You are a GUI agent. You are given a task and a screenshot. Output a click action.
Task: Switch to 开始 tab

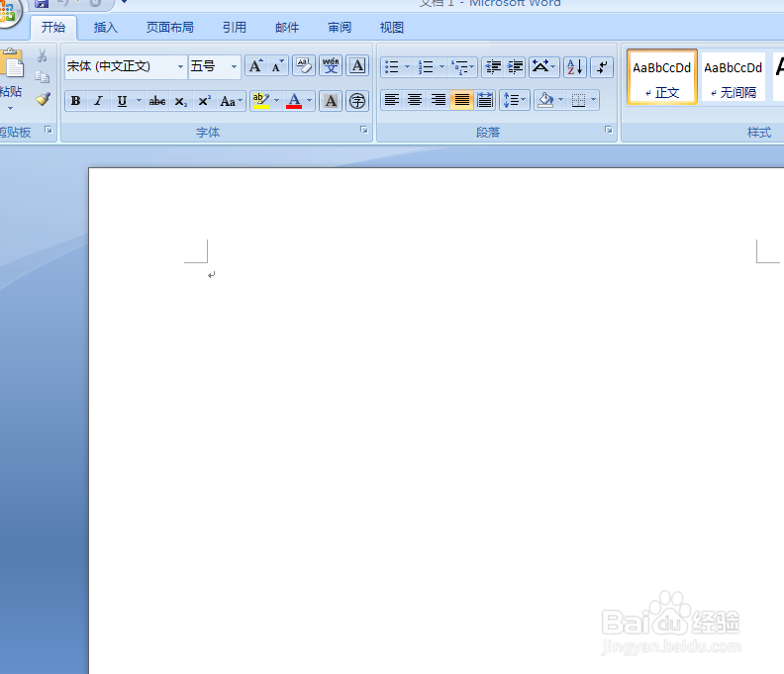click(53, 28)
